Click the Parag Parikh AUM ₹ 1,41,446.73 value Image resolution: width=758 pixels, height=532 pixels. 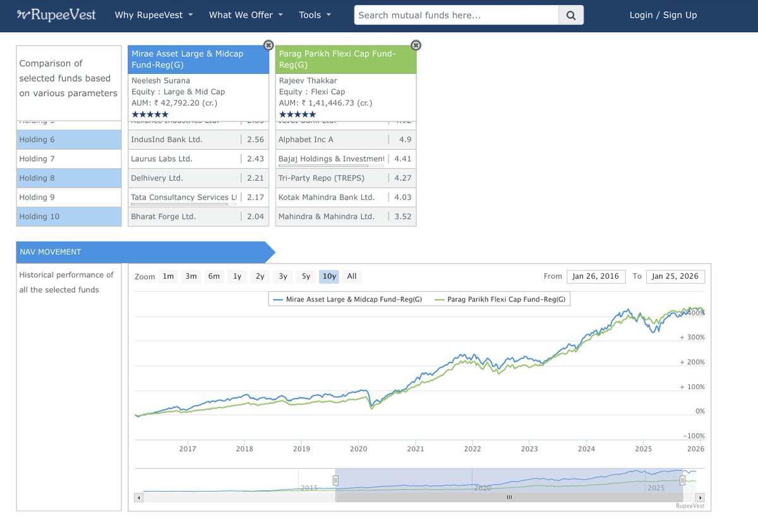click(325, 102)
